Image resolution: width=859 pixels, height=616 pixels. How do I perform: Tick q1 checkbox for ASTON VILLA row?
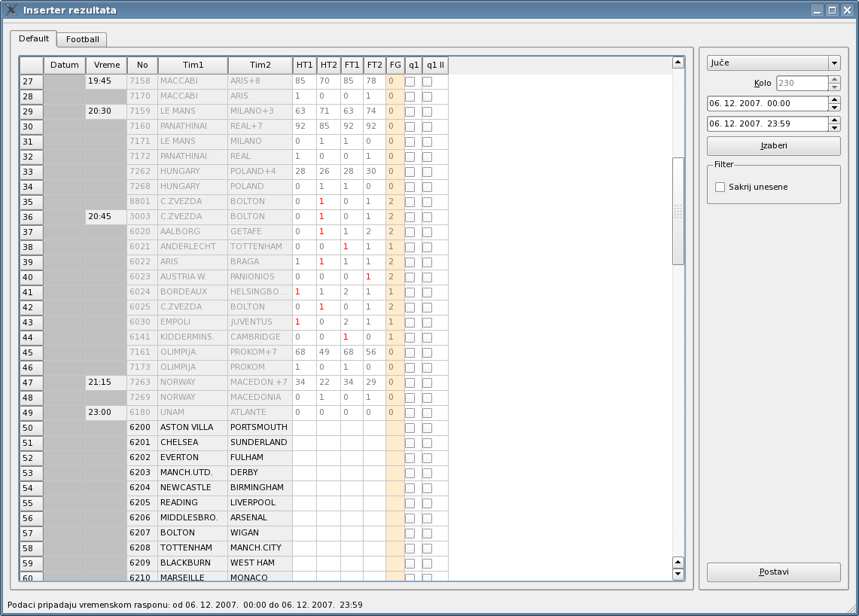[x=410, y=428]
